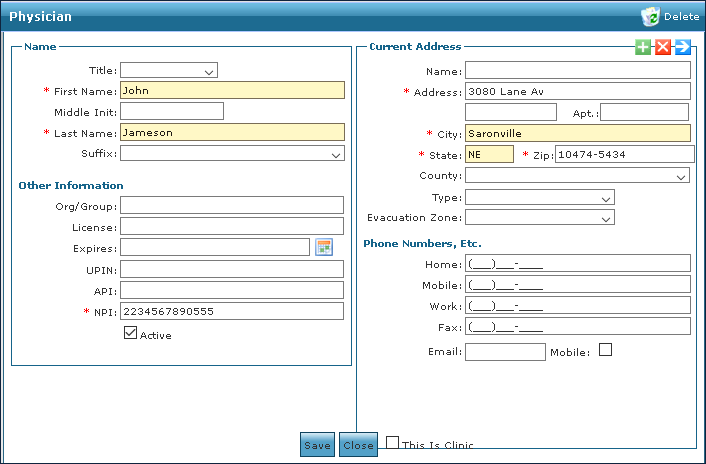Viewport: 706px width, 464px height.
Task: Focus the Zip code input field
Action: [623, 154]
